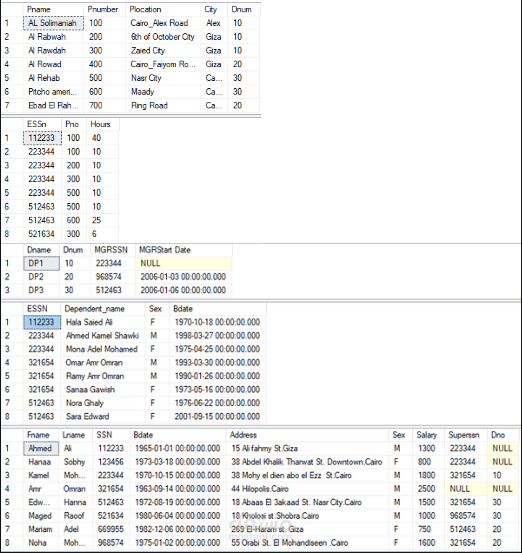Viewport: 522px width, 553px height.
Task: Select Pnumber 700 cell
Action: pyautogui.click(x=105, y=106)
